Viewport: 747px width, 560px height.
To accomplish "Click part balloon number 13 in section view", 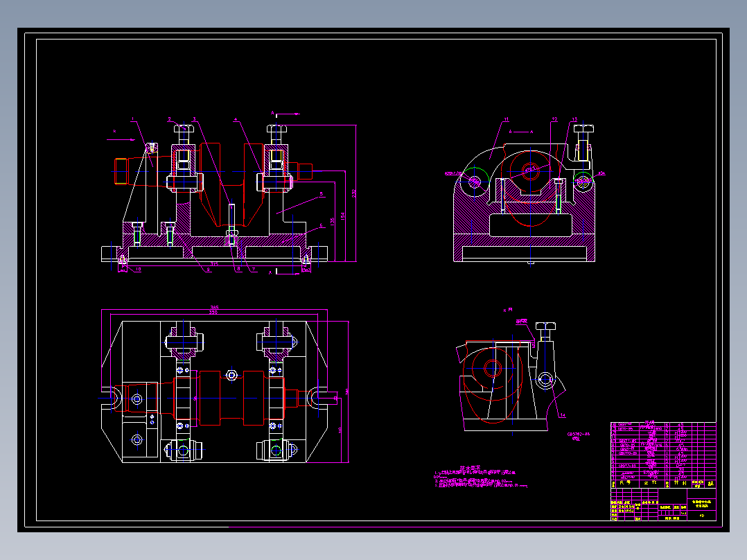I will 574,119.
